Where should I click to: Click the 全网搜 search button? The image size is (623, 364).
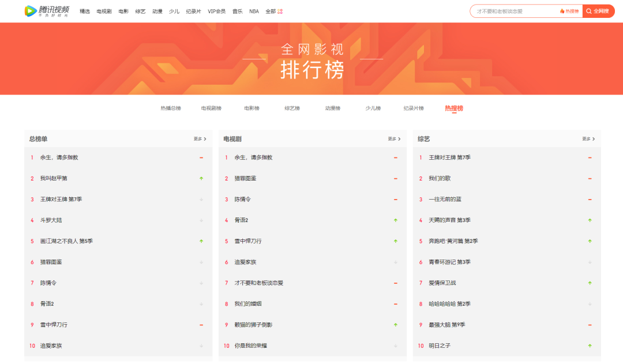click(x=598, y=11)
